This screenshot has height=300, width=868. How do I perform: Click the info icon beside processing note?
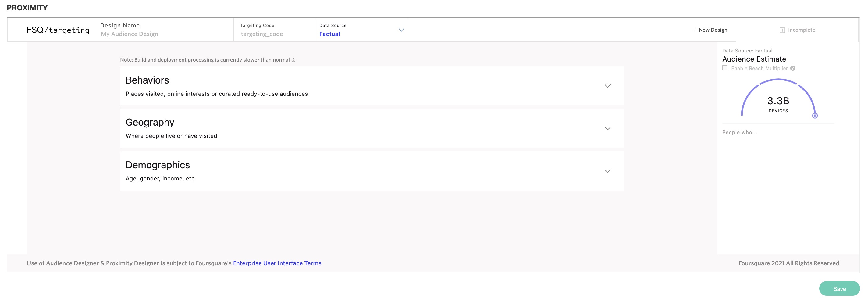[x=293, y=60]
